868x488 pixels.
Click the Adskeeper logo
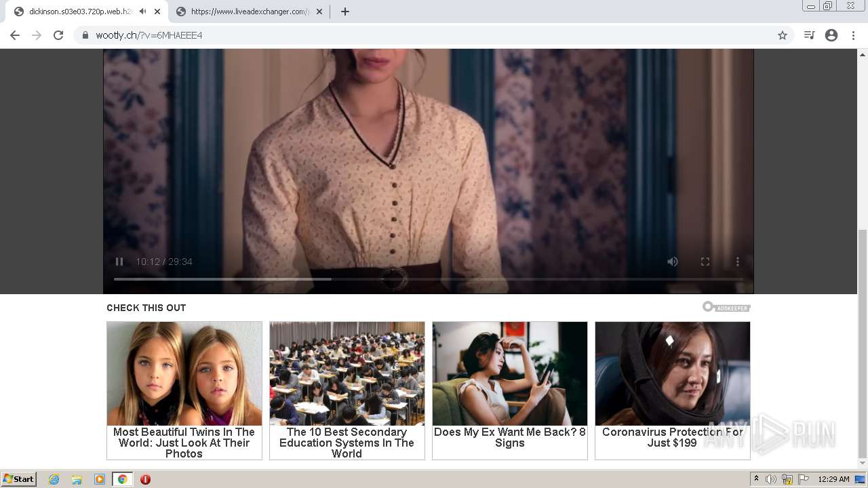tap(726, 307)
